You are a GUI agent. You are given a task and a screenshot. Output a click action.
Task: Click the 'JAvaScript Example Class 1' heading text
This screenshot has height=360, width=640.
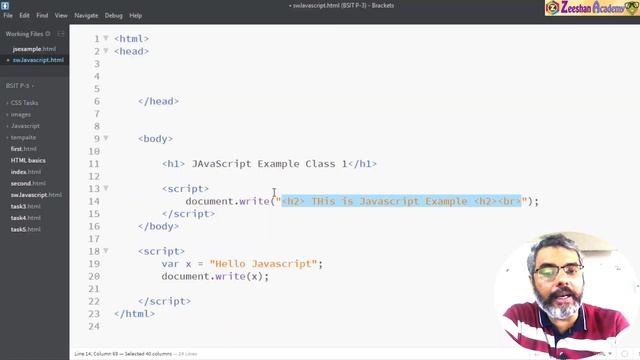click(x=269, y=164)
